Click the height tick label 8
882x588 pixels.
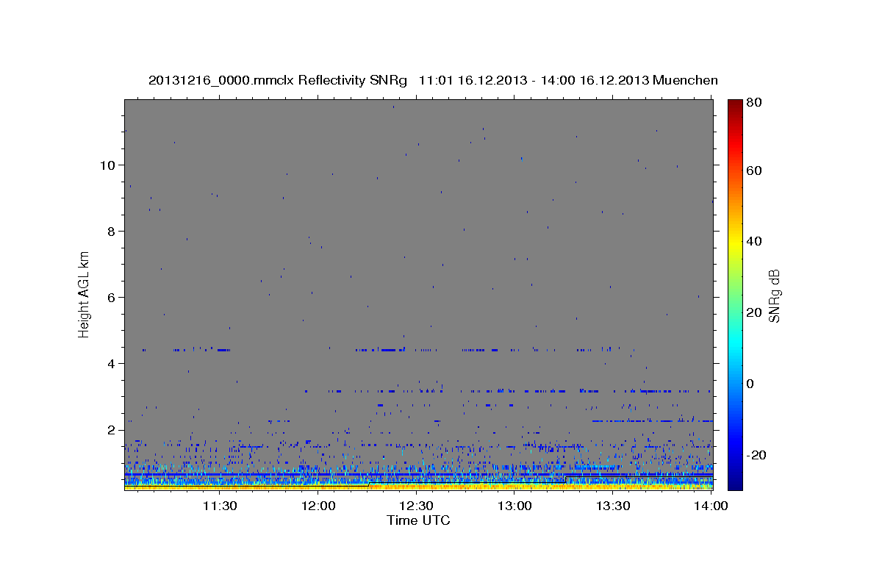[x=111, y=231]
